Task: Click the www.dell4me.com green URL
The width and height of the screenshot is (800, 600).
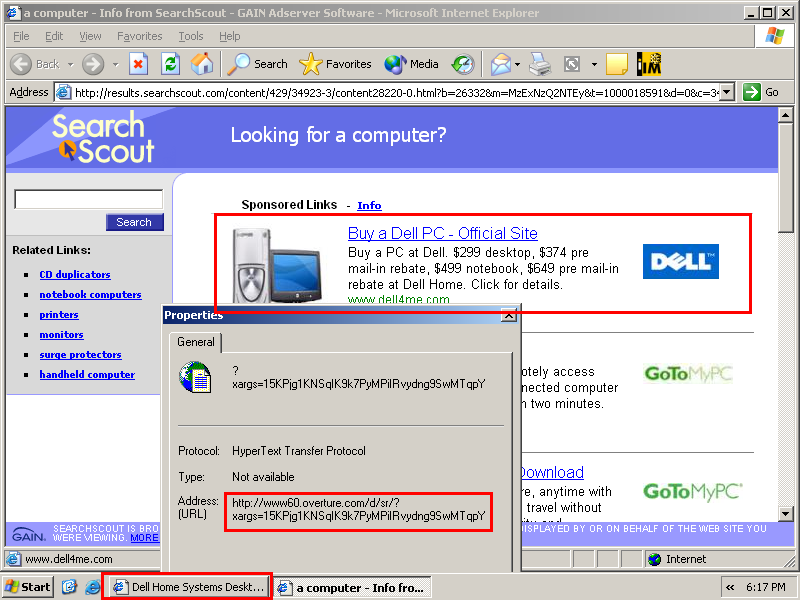Action: 398,299
